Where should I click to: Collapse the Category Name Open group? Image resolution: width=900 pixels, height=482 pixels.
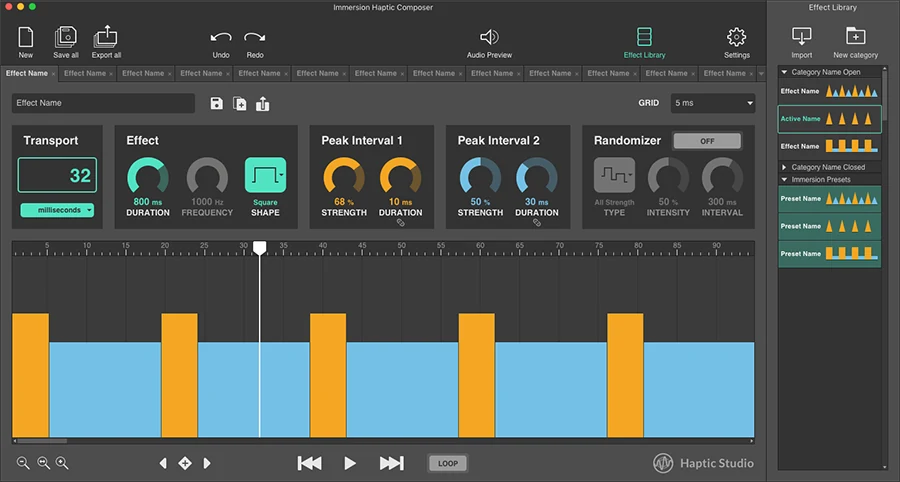point(785,72)
